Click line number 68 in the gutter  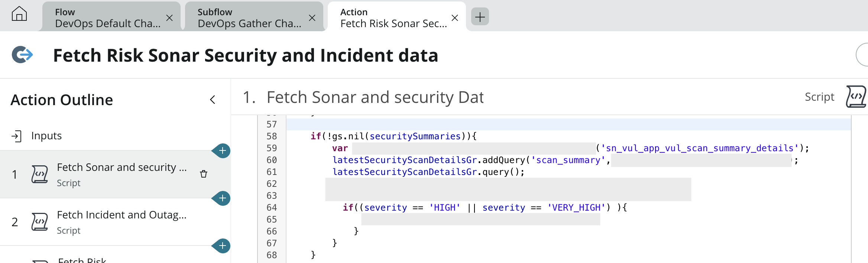[272, 255]
